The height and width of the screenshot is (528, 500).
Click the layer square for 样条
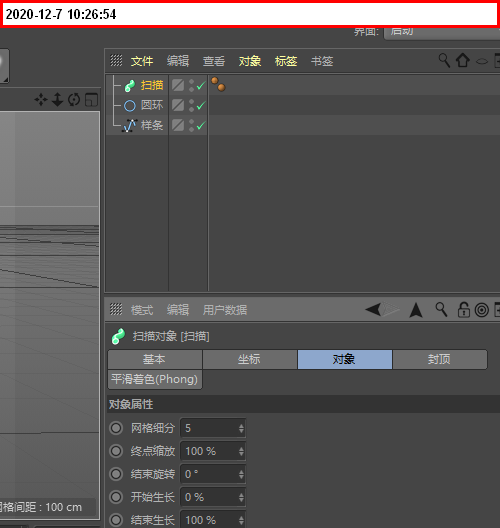[x=178, y=125]
